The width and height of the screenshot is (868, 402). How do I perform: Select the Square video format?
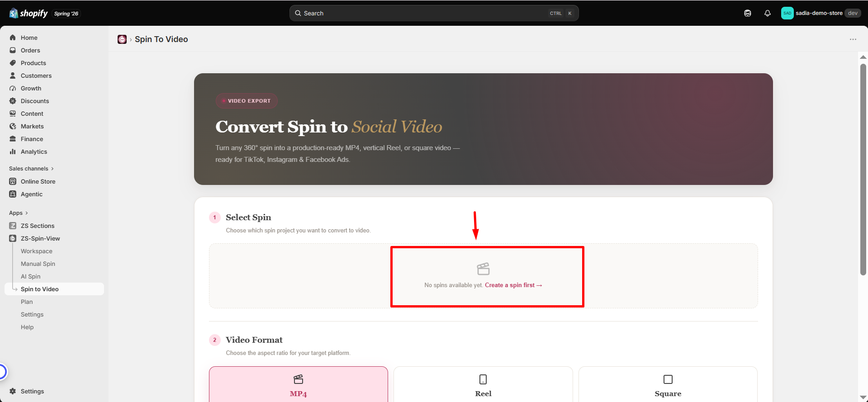pyautogui.click(x=668, y=384)
